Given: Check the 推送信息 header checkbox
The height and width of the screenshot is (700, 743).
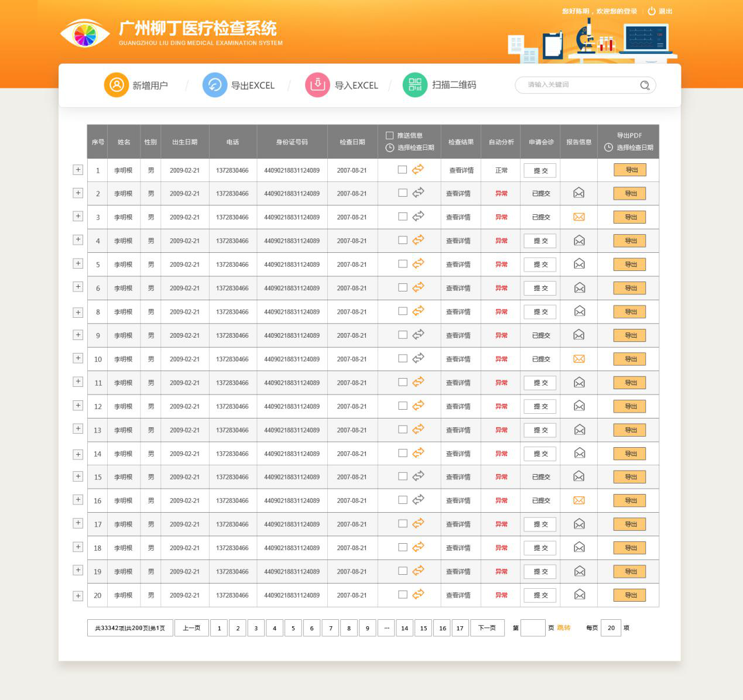Looking at the screenshot, I should click(389, 135).
